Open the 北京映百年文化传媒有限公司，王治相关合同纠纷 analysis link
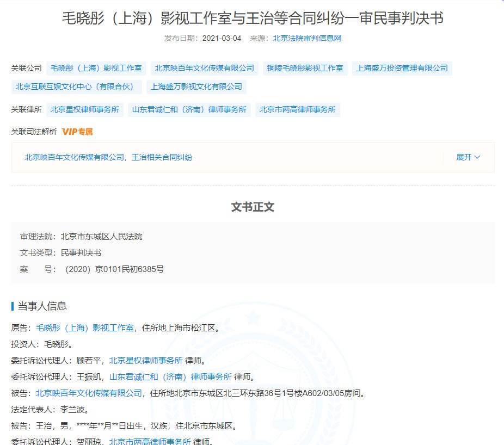504x445 pixels. [x=109, y=157]
